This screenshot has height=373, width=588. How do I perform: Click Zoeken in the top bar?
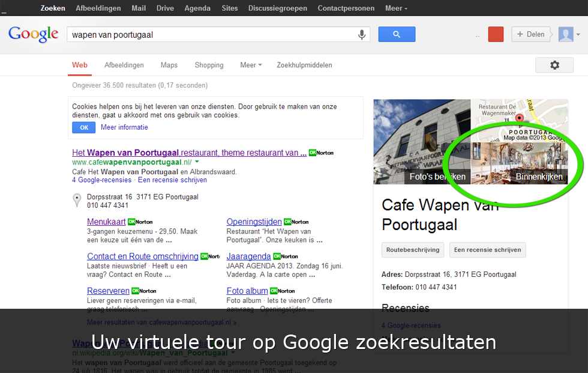click(53, 8)
